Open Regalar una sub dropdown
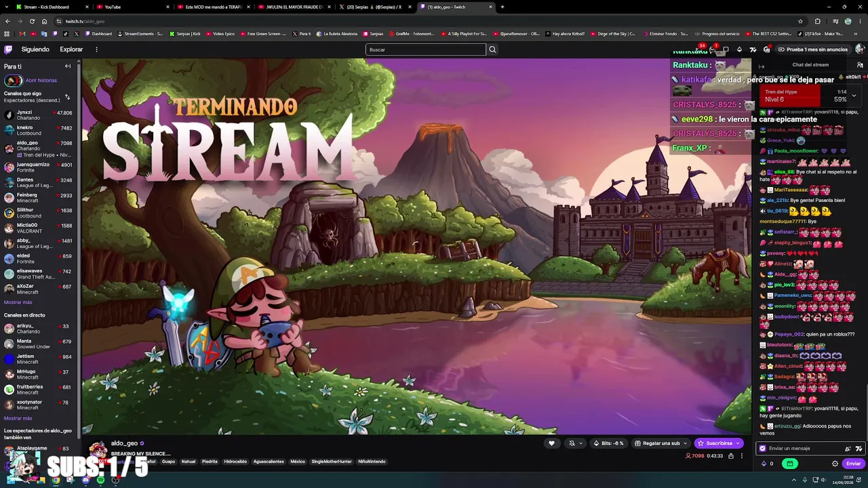The height and width of the screenshot is (488, 868). pyautogui.click(x=686, y=443)
